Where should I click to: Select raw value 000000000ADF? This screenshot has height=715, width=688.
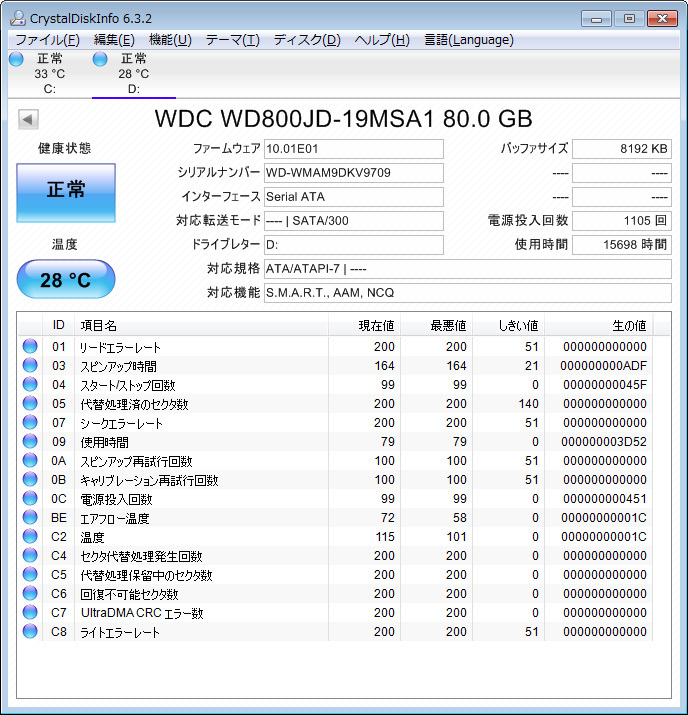tap(603, 366)
